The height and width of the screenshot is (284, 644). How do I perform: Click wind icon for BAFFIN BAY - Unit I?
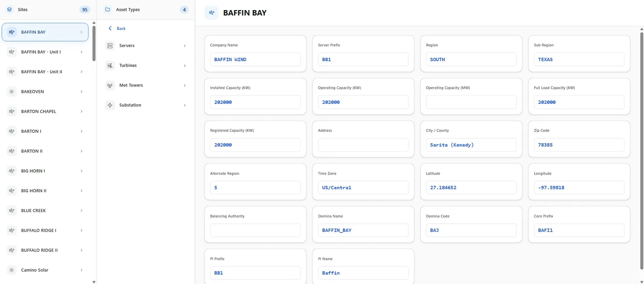[12, 52]
